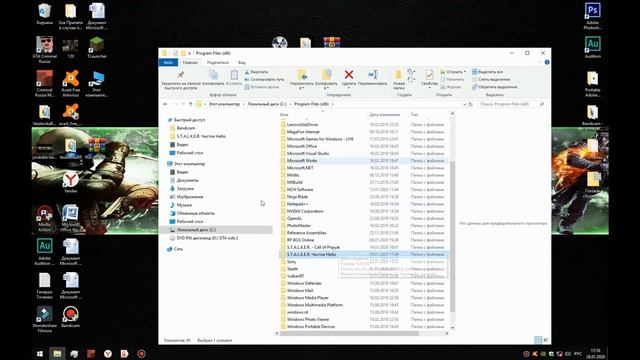Open the Copy to (Копировать в) dropdown
This screenshot has width=640, height=360.
click(x=327, y=79)
